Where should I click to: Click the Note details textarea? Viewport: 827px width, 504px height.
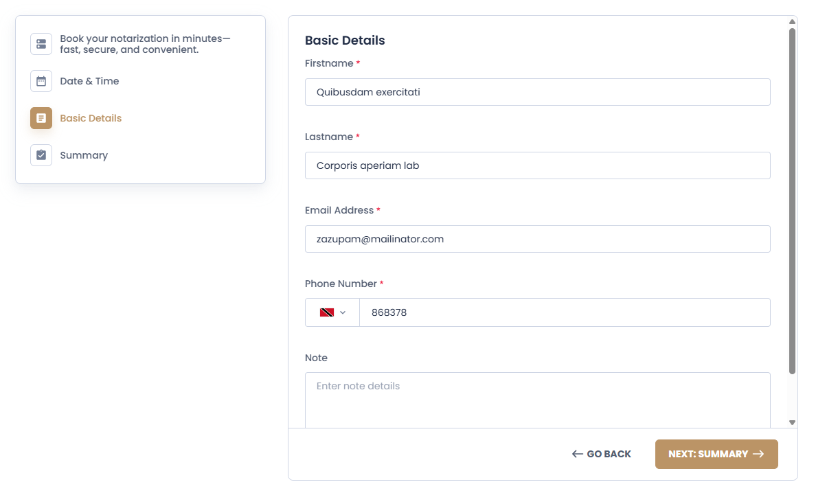(x=537, y=400)
